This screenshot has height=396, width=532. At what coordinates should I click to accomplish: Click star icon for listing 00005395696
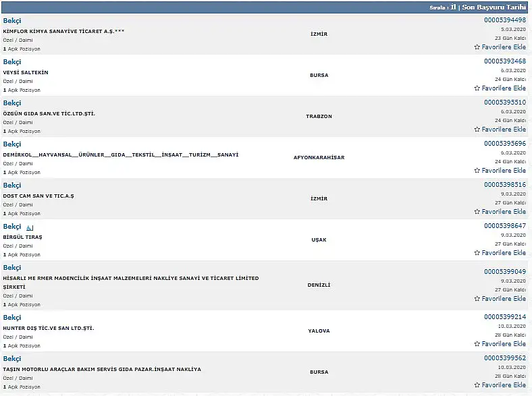click(477, 171)
